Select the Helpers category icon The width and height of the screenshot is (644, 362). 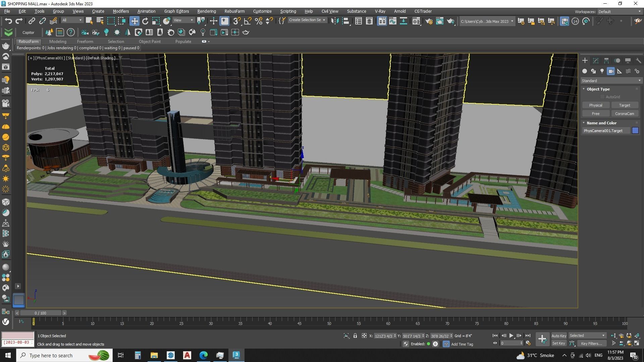tap(620, 71)
